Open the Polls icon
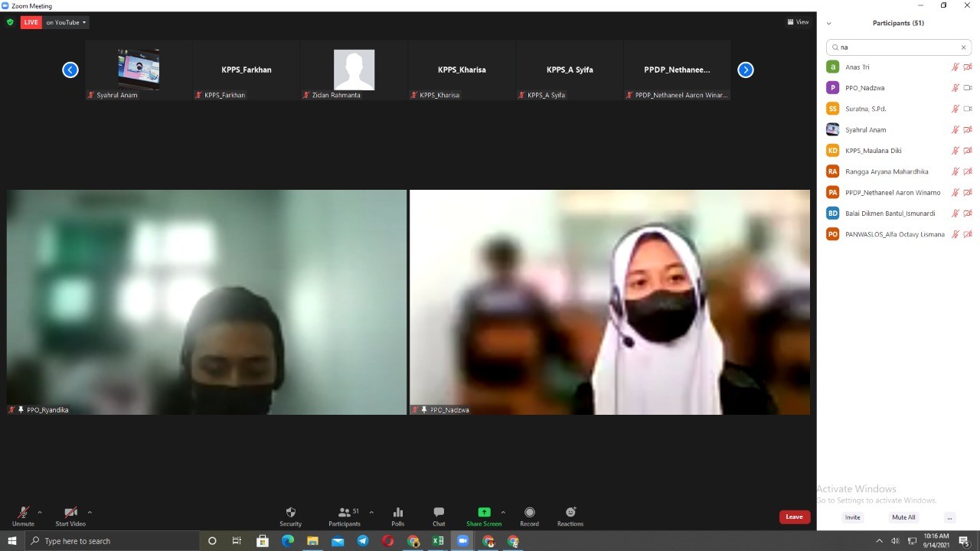The width and height of the screenshot is (980, 551). (397, 513)
